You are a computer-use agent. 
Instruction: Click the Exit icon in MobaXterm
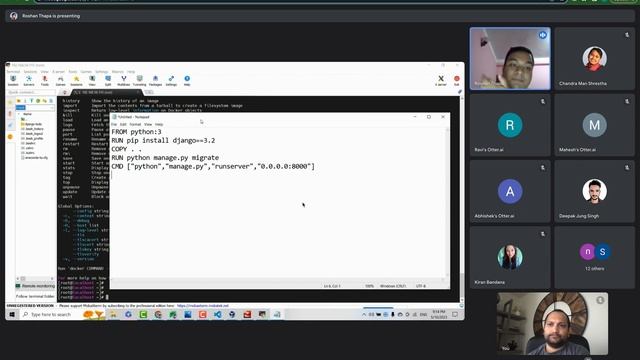457,80
